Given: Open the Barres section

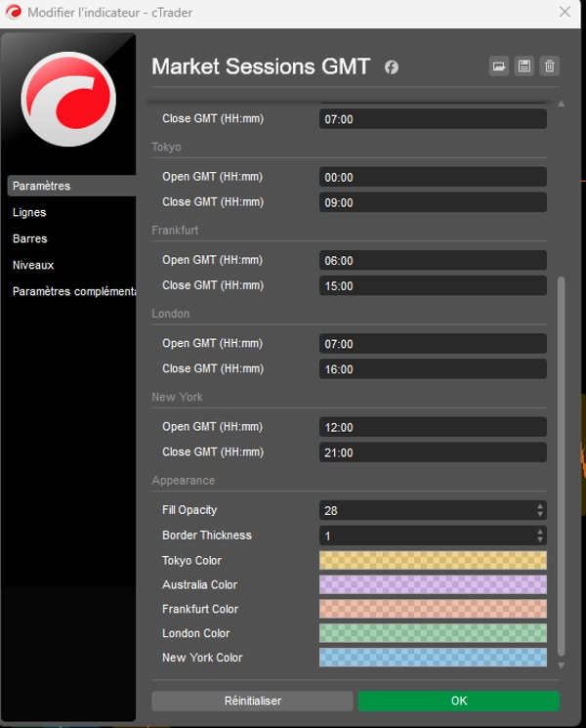Looking at the screenshot, I should (30, 238).
